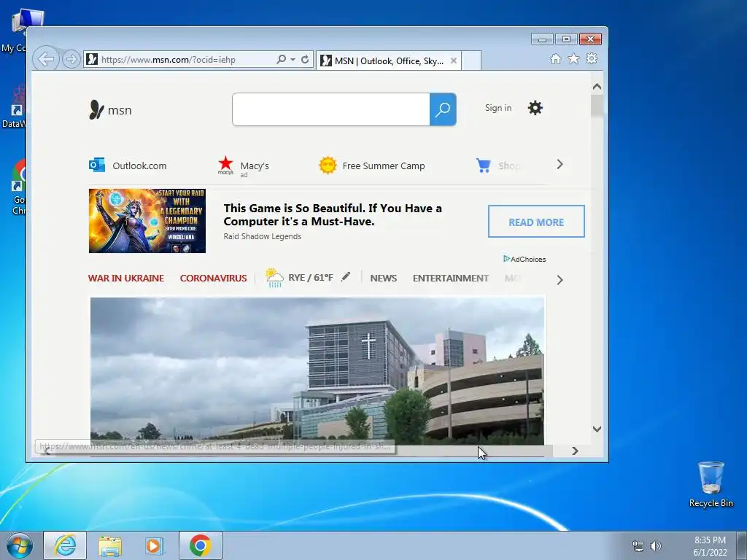Click the blue MSN search button

click(x=443, y=109)
